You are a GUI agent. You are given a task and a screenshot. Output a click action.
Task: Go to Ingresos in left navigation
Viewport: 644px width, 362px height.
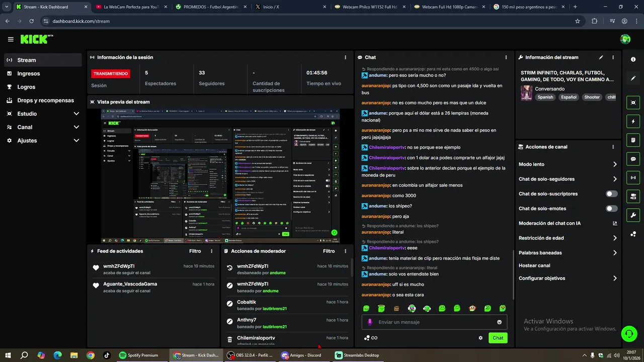(43, 73)
